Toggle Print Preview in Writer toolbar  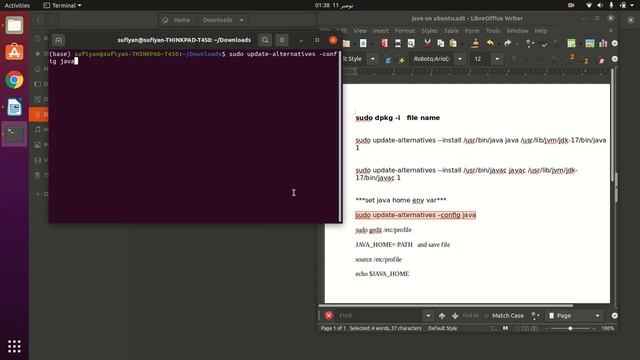pyautogui.click(x=411, y=43)
